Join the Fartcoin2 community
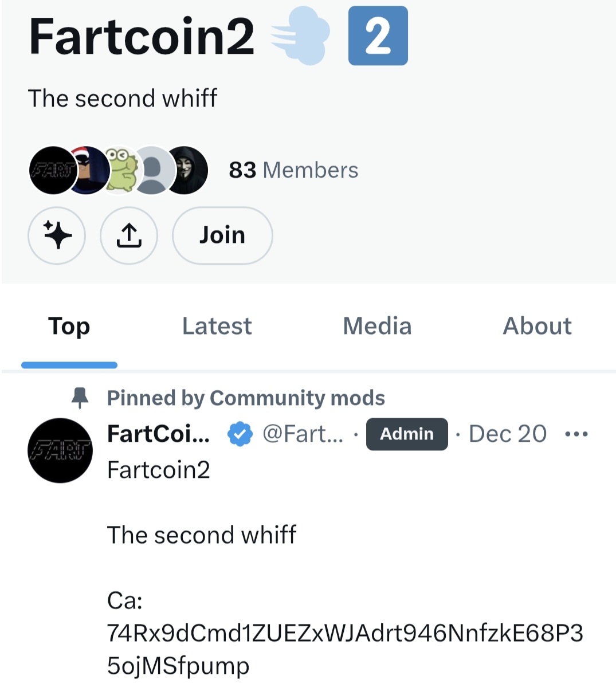This screenshot has height=695, width=616. click(x=222, y=235)
